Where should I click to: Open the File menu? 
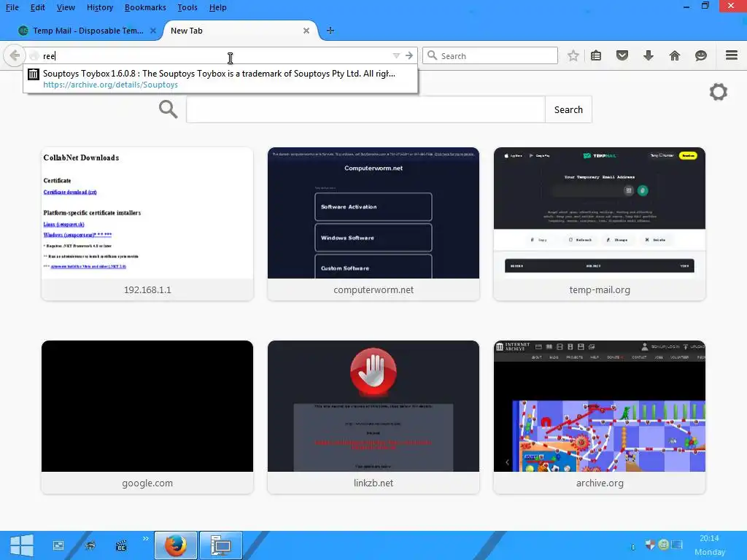click(12, 7)
